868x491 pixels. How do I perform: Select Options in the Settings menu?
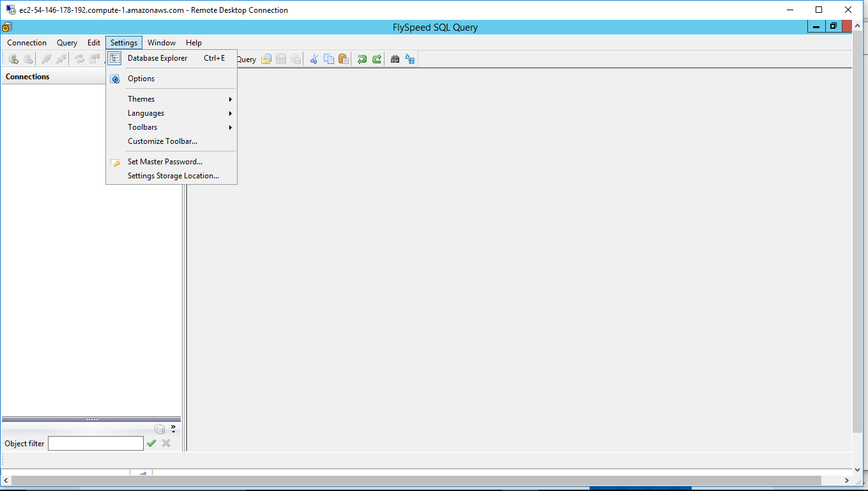[141, 79]
